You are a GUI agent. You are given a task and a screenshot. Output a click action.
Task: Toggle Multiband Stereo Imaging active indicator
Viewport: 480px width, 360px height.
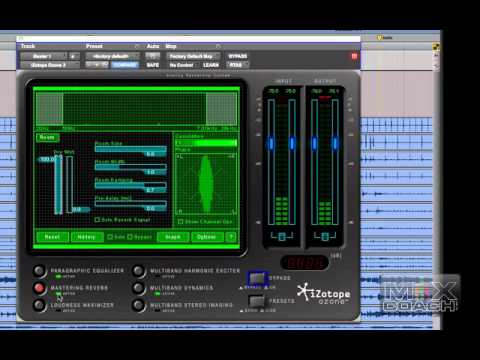pos(157,311)
